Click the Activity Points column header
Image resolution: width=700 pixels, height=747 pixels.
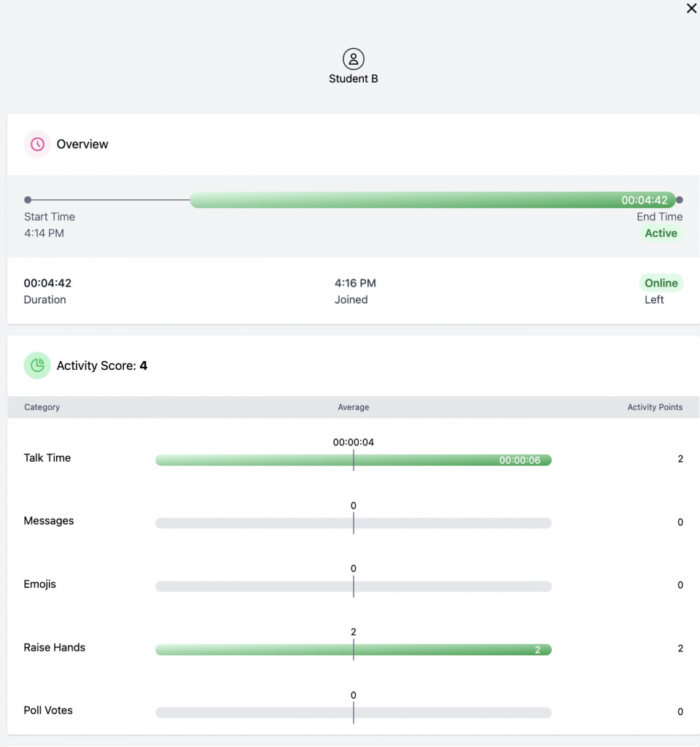(x=655, y=407)
